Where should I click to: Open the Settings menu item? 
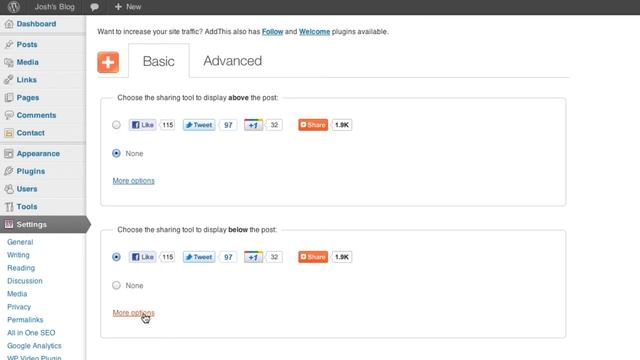click(x=31, y=224)
